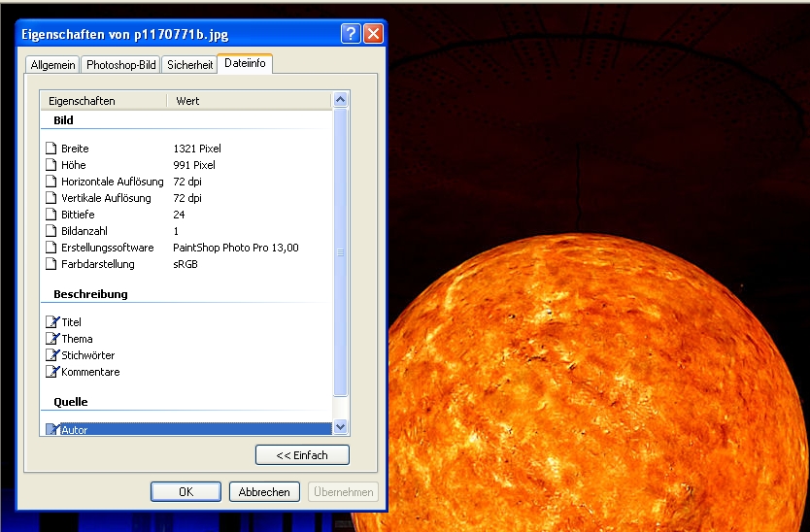Click the Quelle section heading
Image resolution: width=810 pixels, height=532 pixels.
(70, 402)
